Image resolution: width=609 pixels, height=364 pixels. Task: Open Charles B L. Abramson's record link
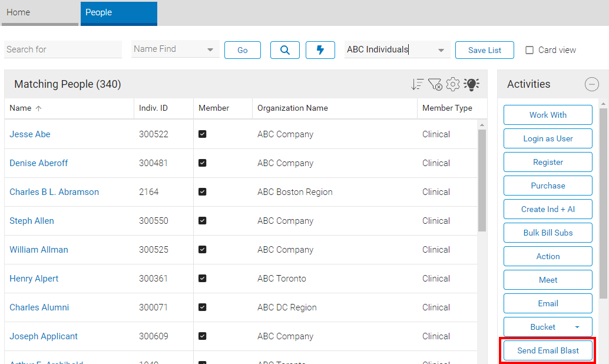(54, 192)
